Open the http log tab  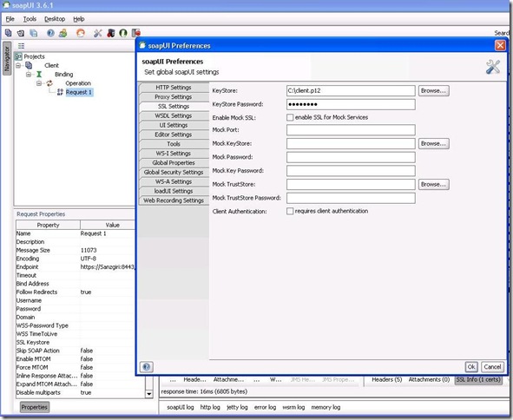[210, 408]
